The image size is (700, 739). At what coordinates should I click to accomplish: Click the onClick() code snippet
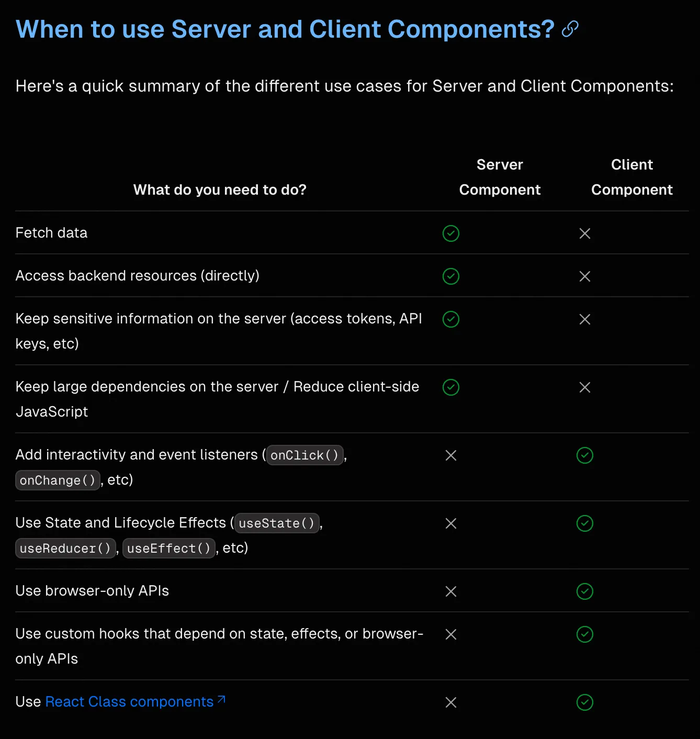point(305,455)
